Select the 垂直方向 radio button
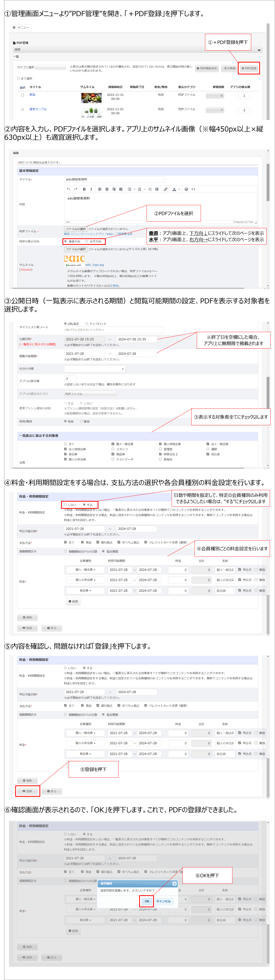 [65, 241]
